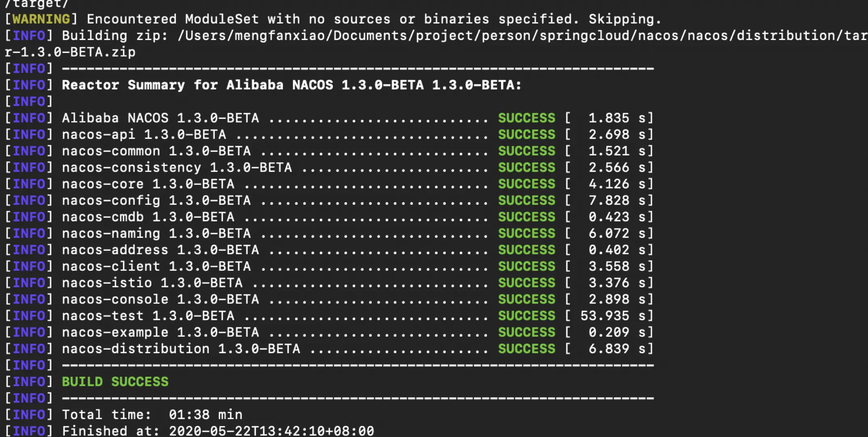
Task: Select the nacos-common module name
Action: tap(111, 151)
